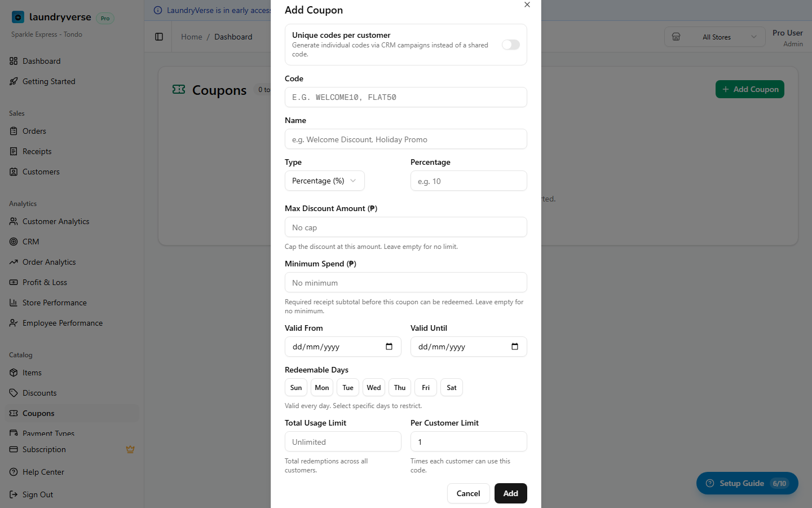The image size is (812, 508).
Task: Click the Minimum Spend field
Action: 406,282
